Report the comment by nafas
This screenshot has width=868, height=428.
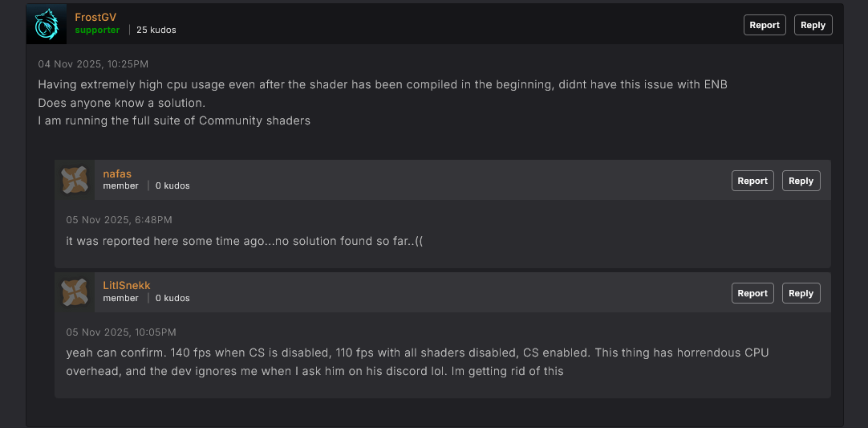click(752, 181)
